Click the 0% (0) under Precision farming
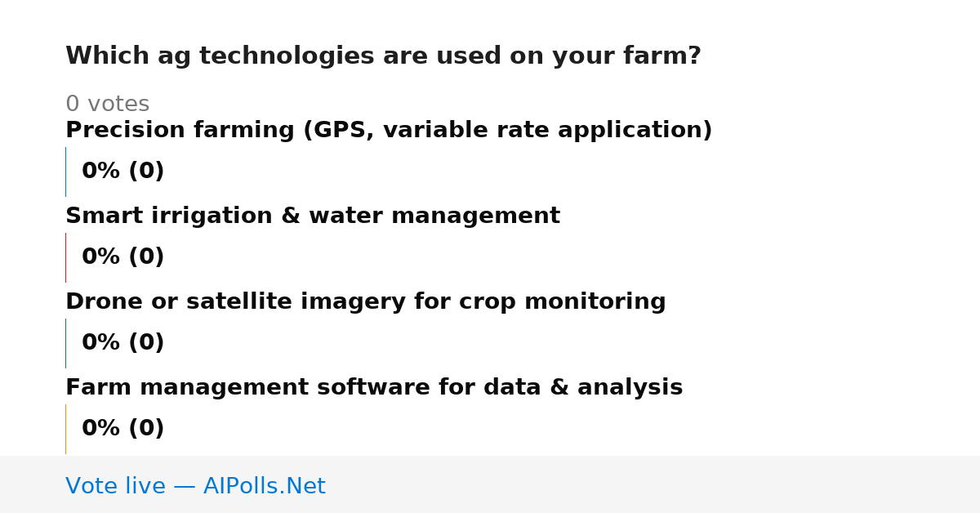 pyautogui.click(x=123, y=172)
